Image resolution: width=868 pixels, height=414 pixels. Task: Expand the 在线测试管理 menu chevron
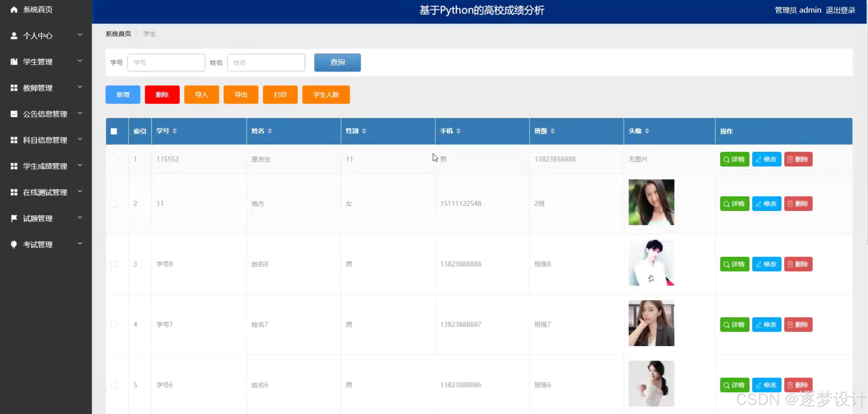[x=80, y=191]
